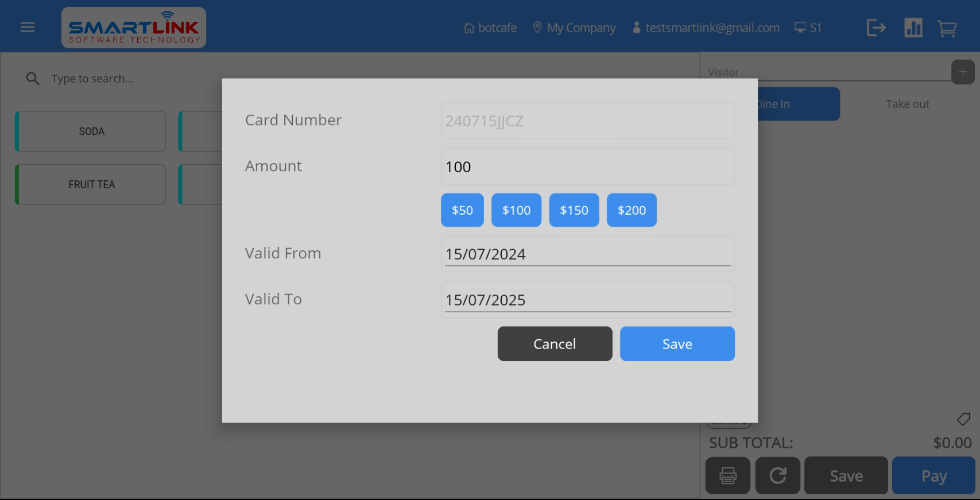This screenshot has height=500, width=980.
Task: Open the reports bar chart icon
Action: tap(913, 28)
